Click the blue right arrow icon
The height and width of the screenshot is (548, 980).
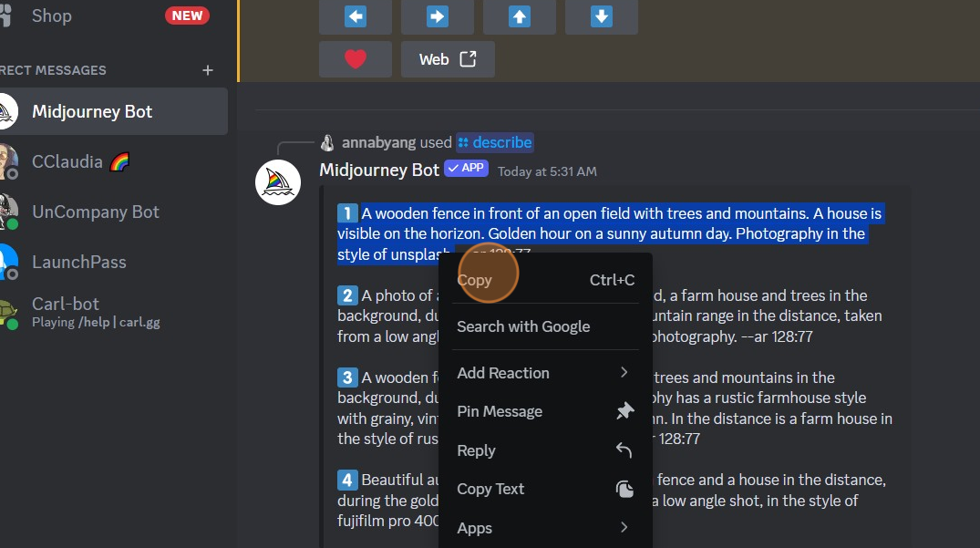[437, 16]
